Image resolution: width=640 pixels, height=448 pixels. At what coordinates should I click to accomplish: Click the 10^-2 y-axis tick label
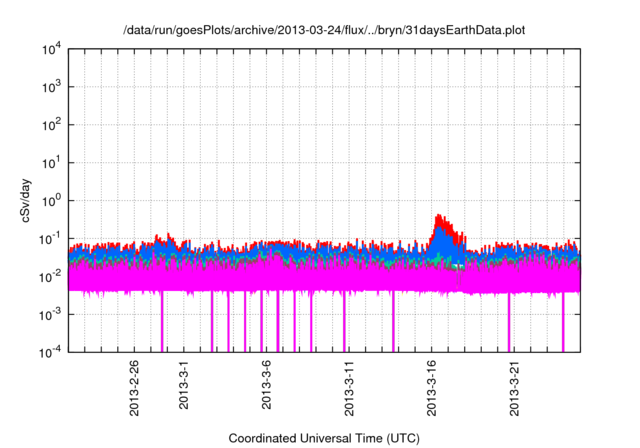pyautogui.click(x=50, y=277)
